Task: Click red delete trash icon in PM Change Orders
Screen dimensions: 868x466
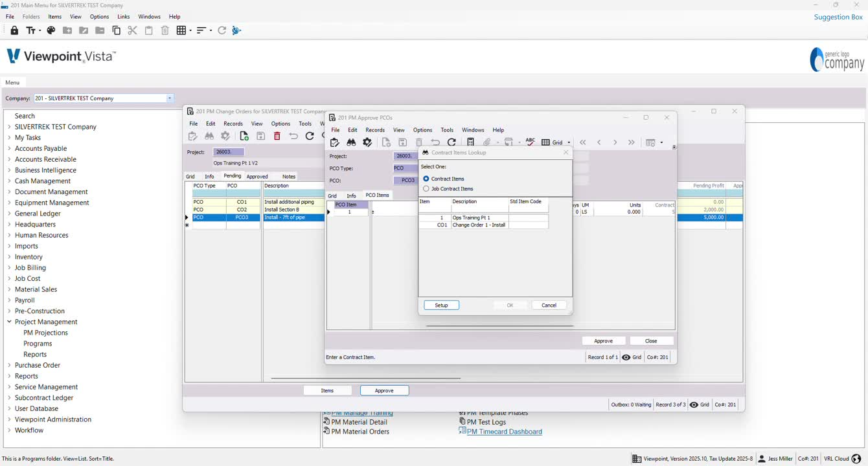Action: [277, 136]
